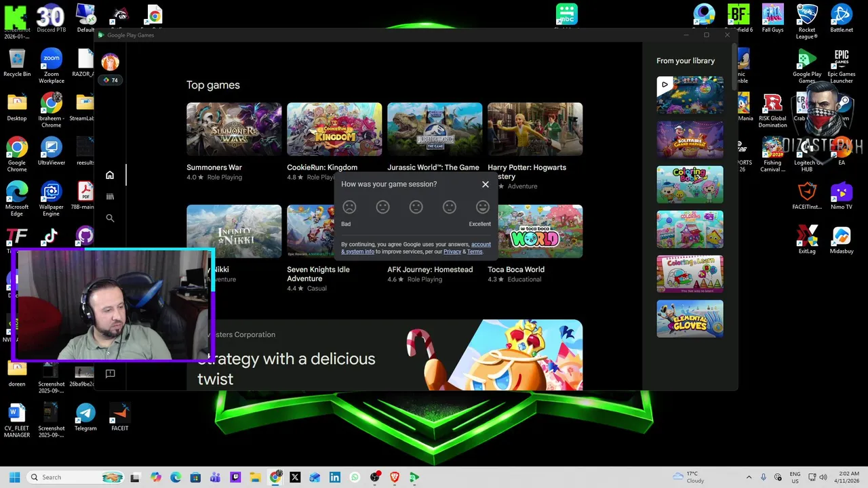Screen dimensions: 868x488
Task: Open WhatsApp from the taskbar
Action: tap(355, 477)
